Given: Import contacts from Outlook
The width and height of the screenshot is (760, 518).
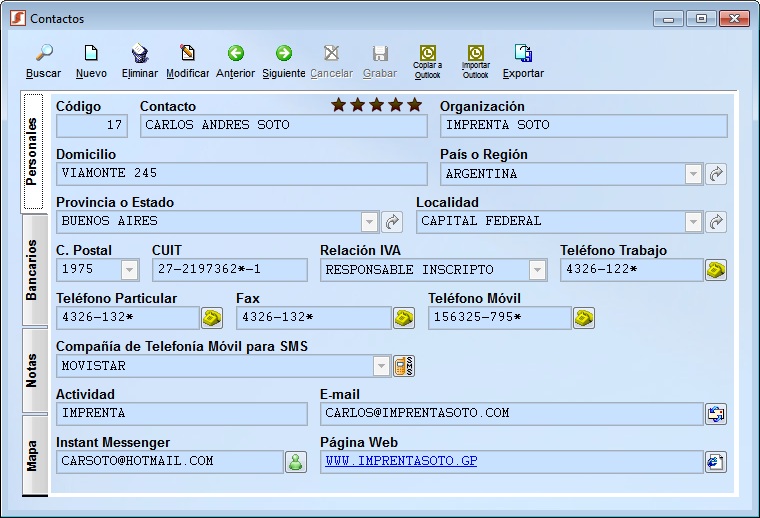Looking at the screenshot, I should (x=475, y=55).
